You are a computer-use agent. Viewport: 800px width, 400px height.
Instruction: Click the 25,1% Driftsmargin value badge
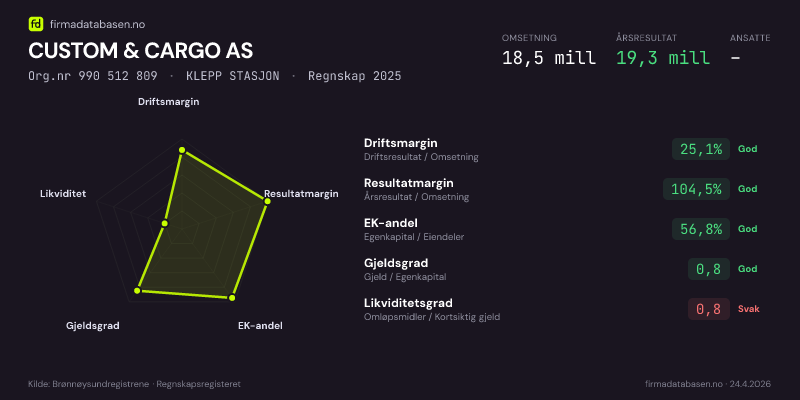pyautogui.click(x=701, y=149)
